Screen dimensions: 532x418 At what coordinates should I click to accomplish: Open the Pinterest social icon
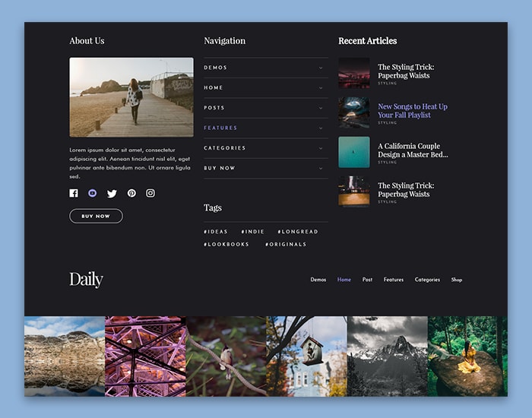tap(131, 193)
